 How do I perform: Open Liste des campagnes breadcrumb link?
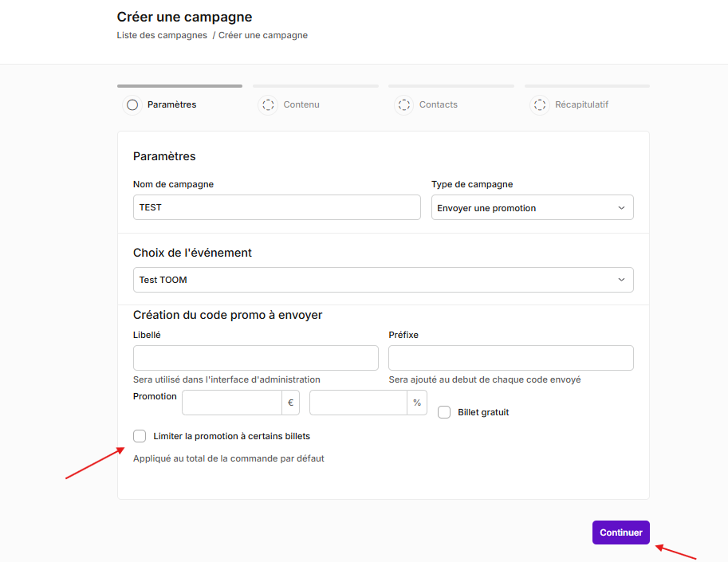click(162, 35)
